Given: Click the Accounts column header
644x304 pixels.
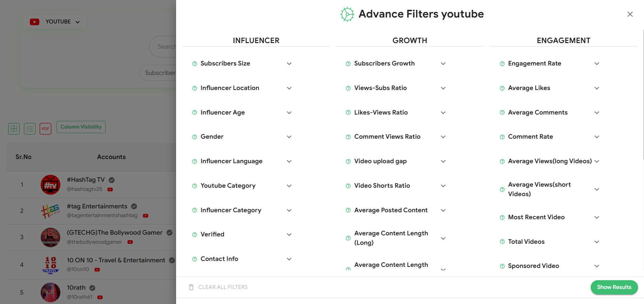Looking at the screenshot, I should [111, 157].
